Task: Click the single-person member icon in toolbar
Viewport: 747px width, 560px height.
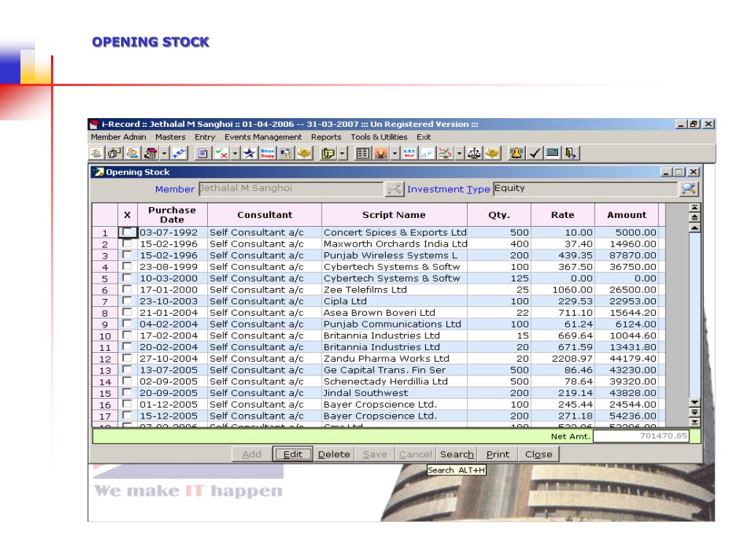Action: (96, 153)
